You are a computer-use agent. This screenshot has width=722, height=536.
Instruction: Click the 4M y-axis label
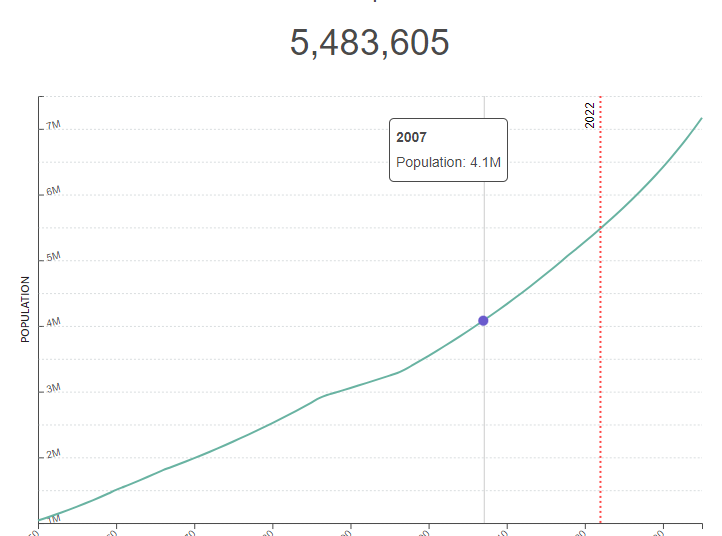click(x=53, y=324)
